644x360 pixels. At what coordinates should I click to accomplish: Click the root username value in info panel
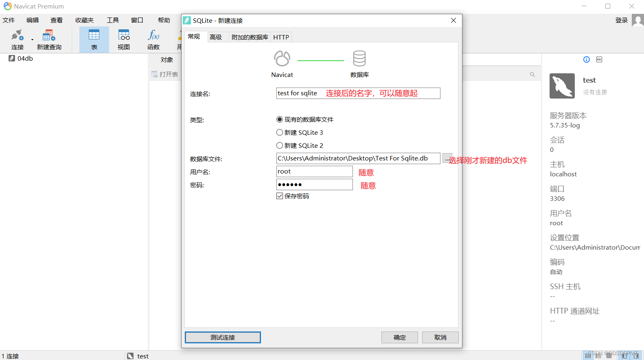tap(556, 223)
